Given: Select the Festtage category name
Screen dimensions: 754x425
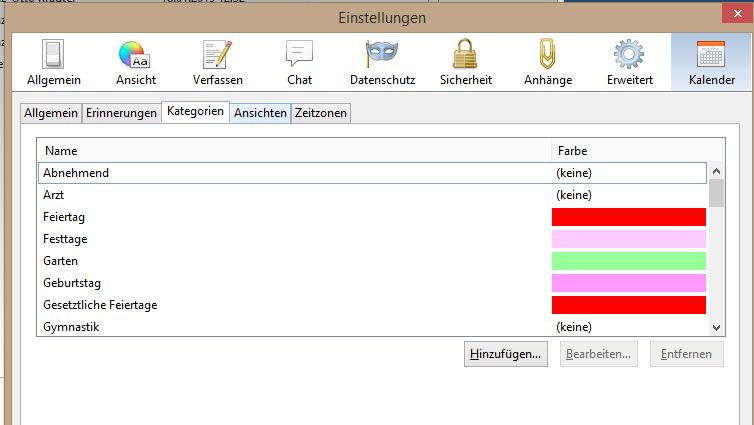Looking at the screenshot, I should pos(65,239).
